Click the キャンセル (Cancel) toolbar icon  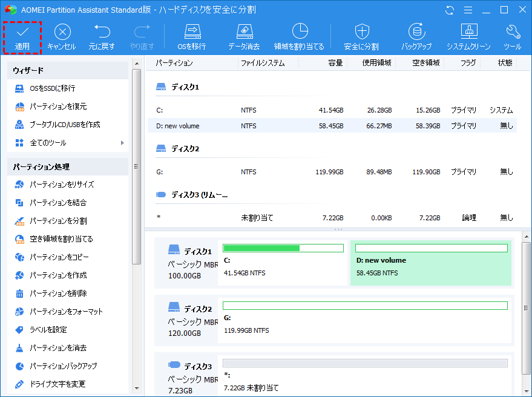click(x=62, y=32)
